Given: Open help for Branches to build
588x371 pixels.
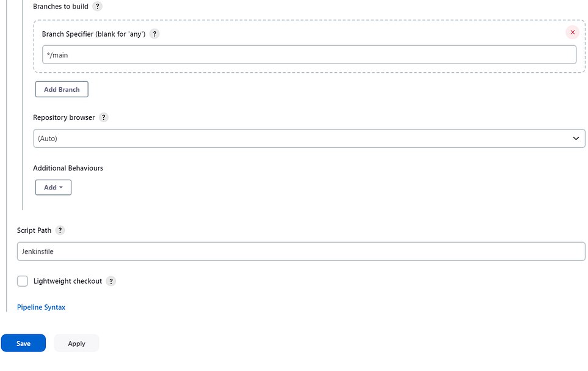Looking at the screenshot, I should coord(97,6).
